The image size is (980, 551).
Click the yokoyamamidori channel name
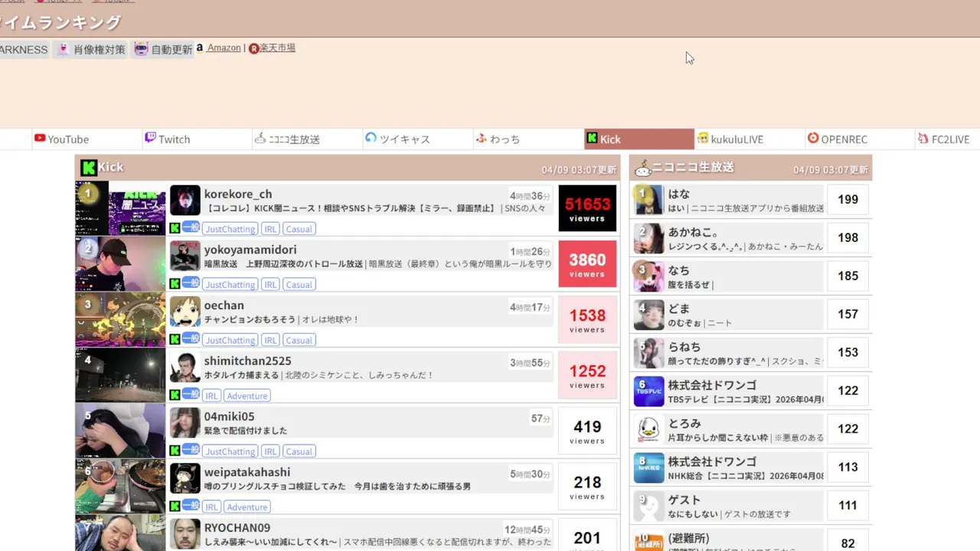pyautogui.click(x=250, y=250)
